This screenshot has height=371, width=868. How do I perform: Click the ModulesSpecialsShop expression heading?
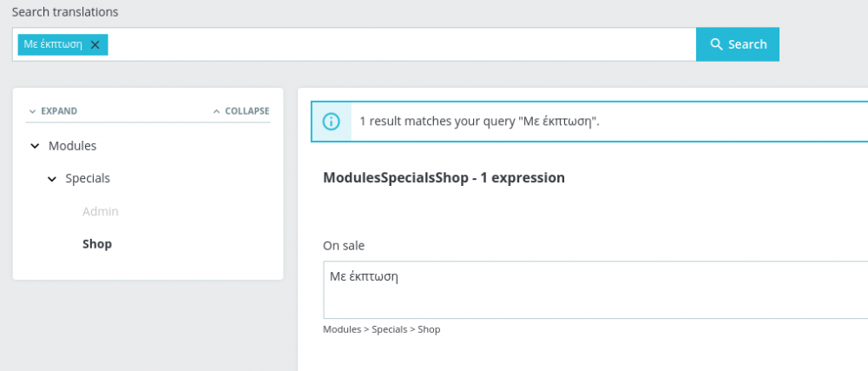coord(444,177)
